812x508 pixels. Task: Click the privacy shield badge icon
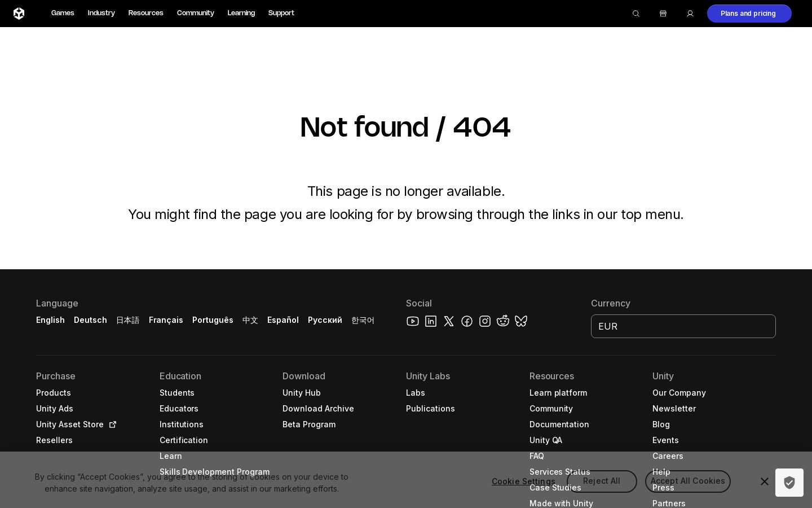point(789,483)
